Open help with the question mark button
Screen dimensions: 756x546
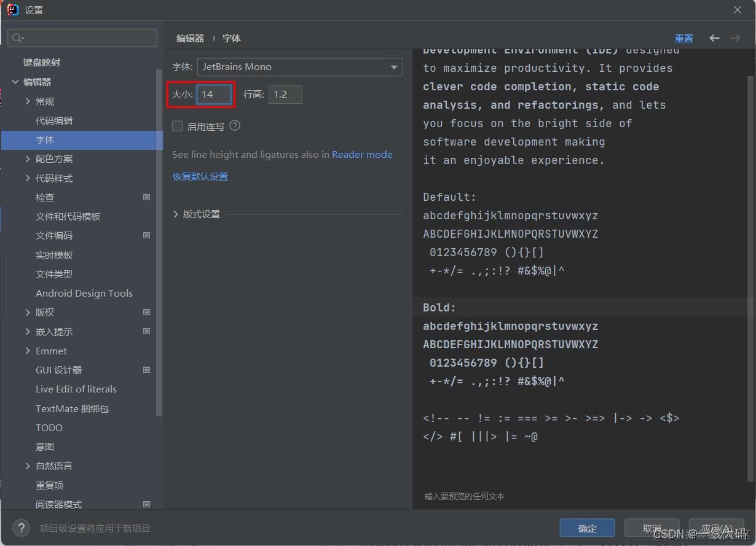[21, 528]
